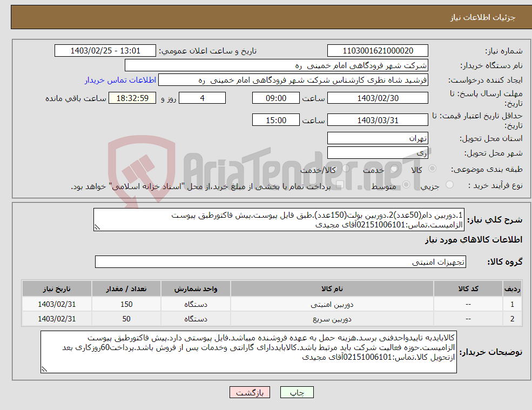Select the کالا/خدمت radio button
The image size is (532, 410).
346,169
